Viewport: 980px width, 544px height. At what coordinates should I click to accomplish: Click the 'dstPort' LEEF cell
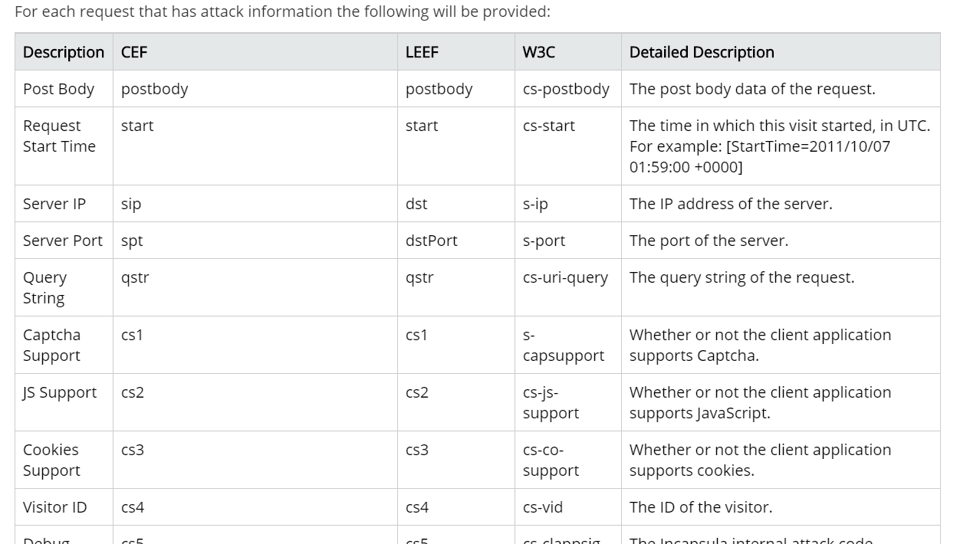click(x=431, y=241)
